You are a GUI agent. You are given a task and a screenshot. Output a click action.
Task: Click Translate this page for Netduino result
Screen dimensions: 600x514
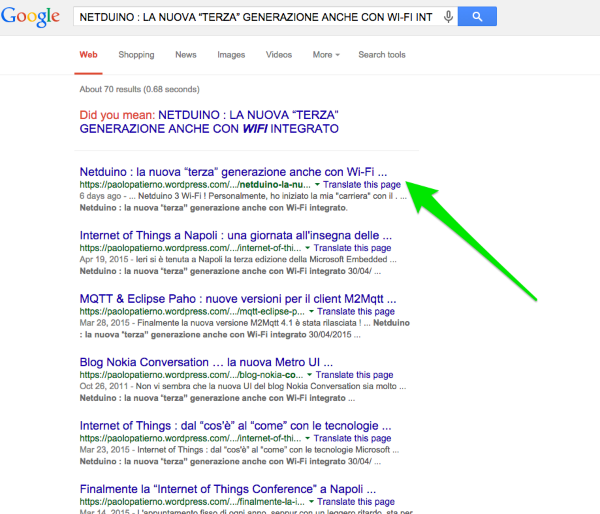[363, 185]
